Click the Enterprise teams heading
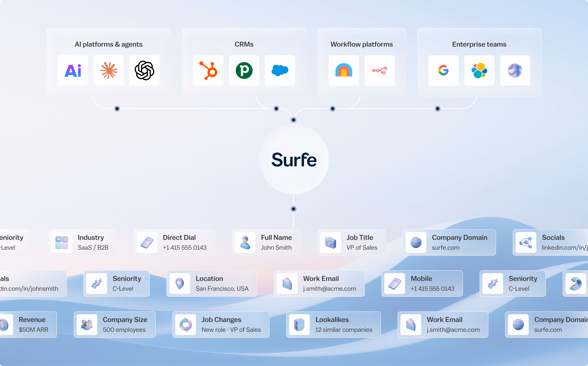This screenshot has height=366, width=588. click(479, 44)
